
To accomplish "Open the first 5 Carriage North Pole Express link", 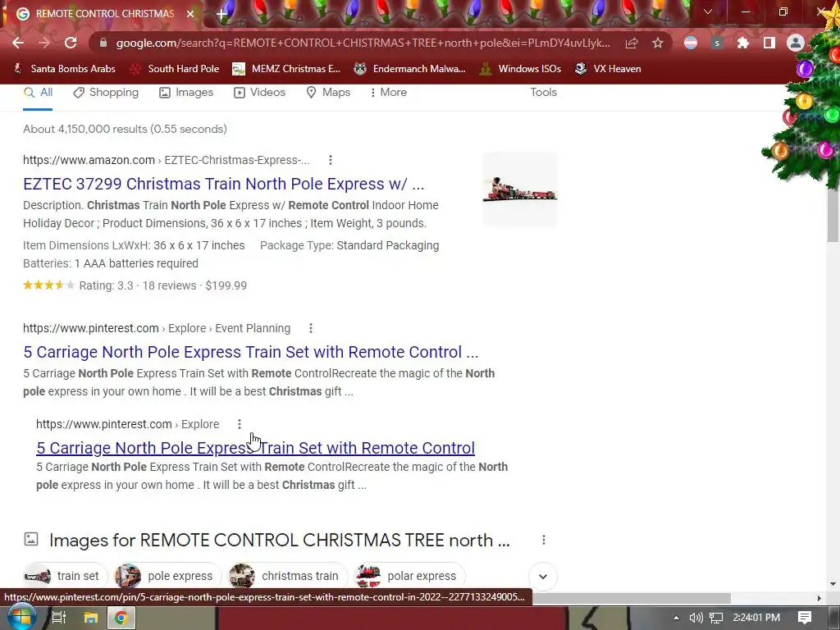I will [x=251, y=352].
